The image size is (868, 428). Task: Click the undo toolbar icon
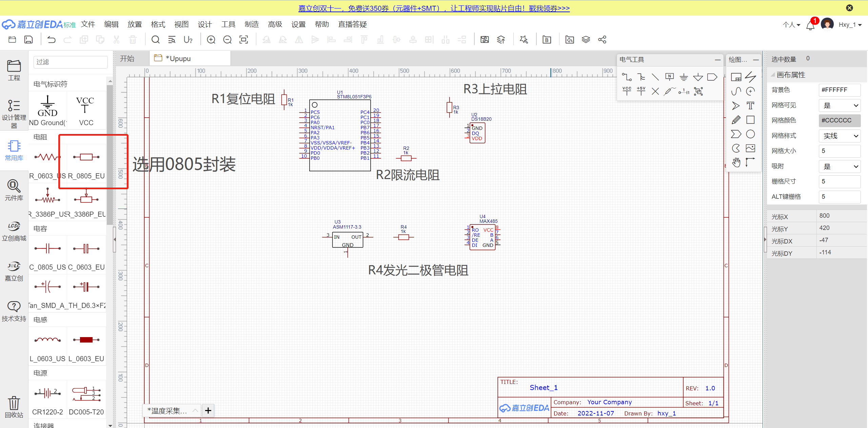click(51, 40)
